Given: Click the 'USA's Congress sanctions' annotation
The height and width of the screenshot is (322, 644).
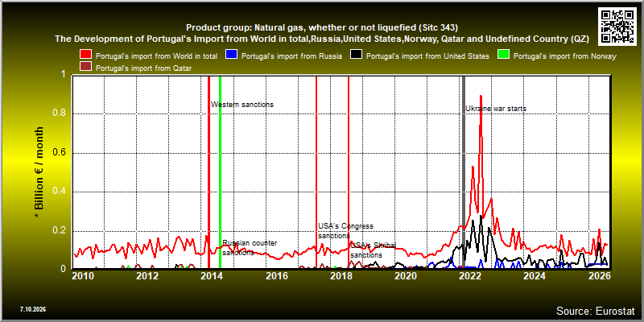Looking at the screenshot, I should point(345,231).
